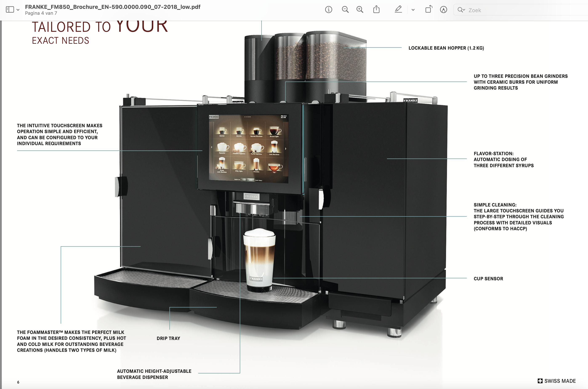Click the 'CUP SENSOR' label text
The width and height of the screenshot is (588, 389).
tap(488, 279)
